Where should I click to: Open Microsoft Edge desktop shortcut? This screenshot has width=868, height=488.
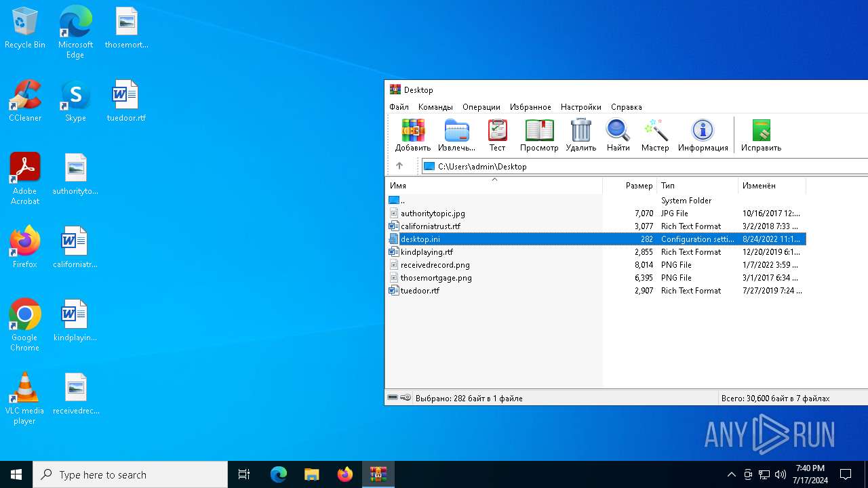tap(75, 33)
